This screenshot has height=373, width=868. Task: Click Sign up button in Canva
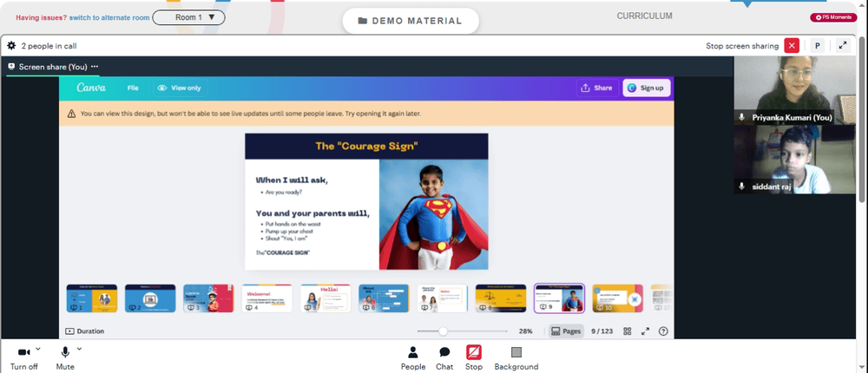(647, 88)
